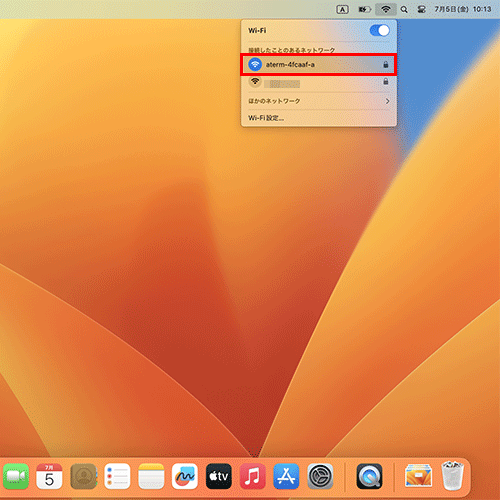Check the battery status icon

tap(364, 10)
